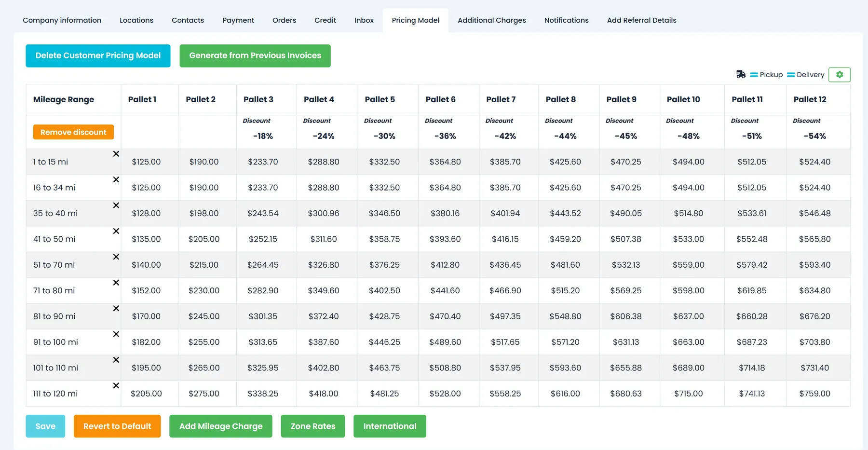Delete the 35 to 40 mi row
The height and width of the screenshot is (450, 868).
click(x=116, y=205)
